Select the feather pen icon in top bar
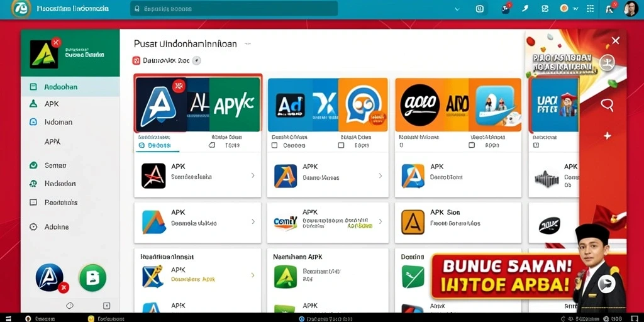The width and height of the screenshot is (644, 322). [x=525, y=9]
